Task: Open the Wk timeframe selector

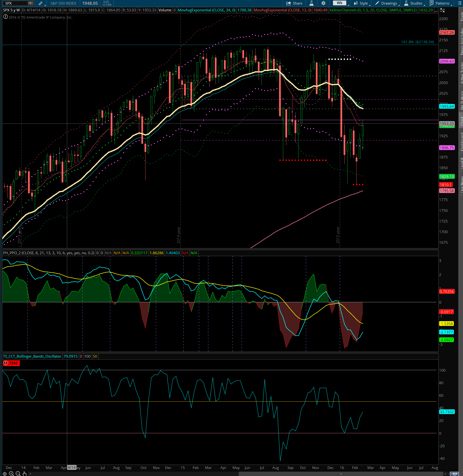Action: 340,3
